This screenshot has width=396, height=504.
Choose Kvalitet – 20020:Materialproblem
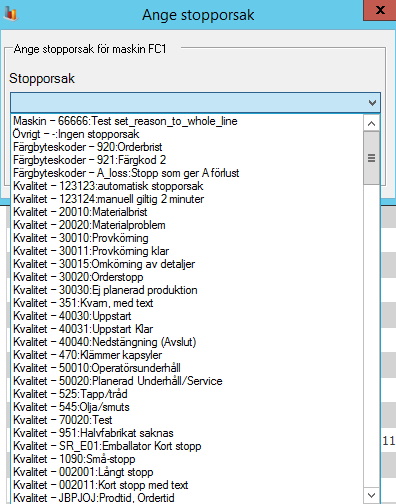tap(187, 225)
